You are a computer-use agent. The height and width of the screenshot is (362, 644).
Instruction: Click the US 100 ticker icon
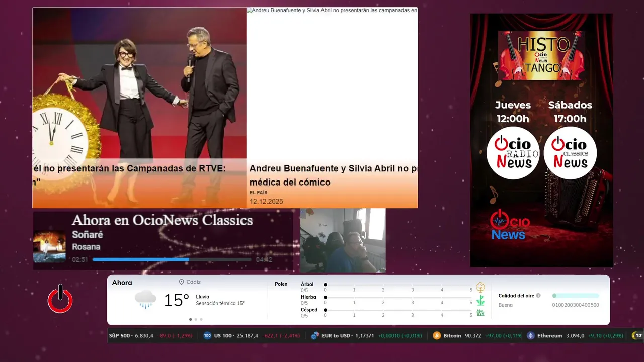[x=207, y=335]
